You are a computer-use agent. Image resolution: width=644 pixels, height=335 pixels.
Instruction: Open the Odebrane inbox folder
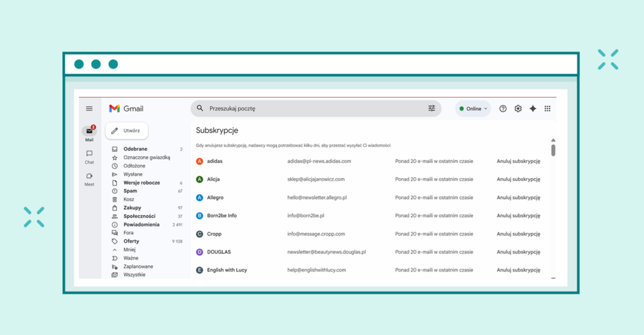point(135,149)
